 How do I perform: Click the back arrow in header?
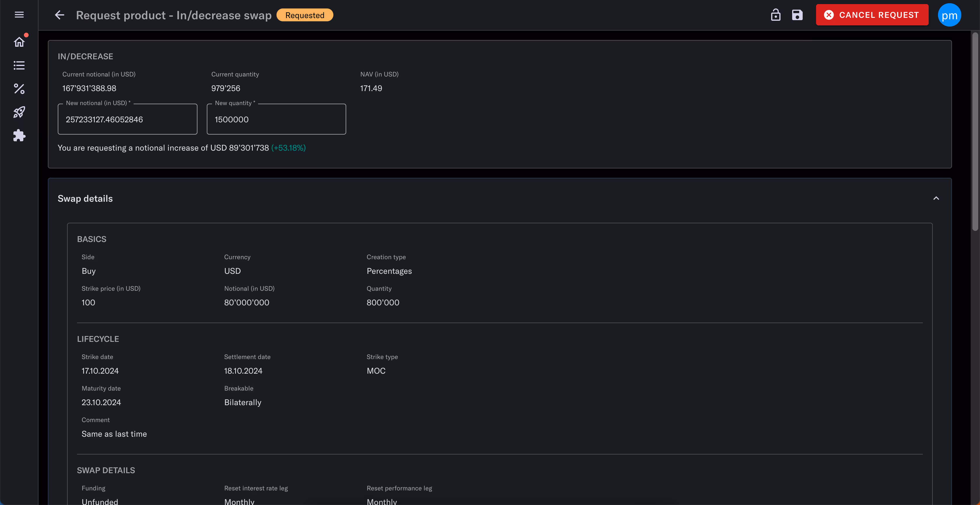(59, 15)
